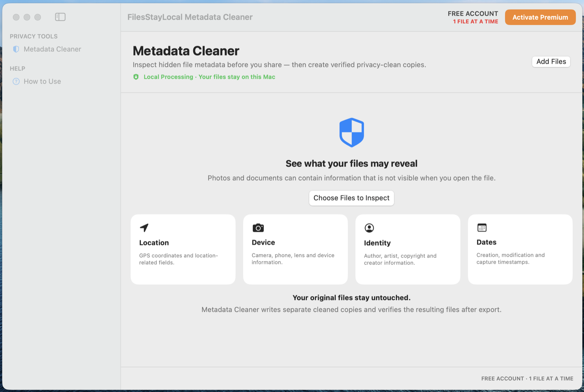584x392 pixels.
Task: Click the Dates card title
Action: tap(487, 242)
